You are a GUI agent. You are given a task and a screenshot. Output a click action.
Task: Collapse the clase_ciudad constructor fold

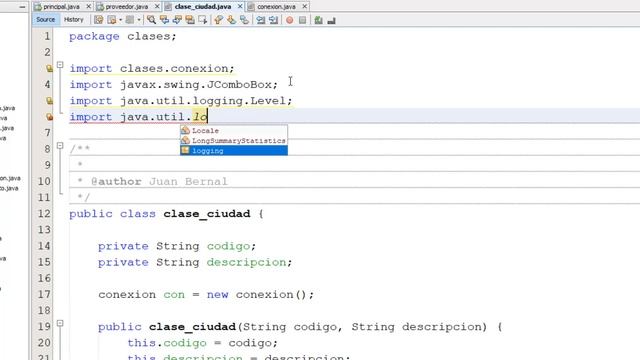pyautogui.click(x=60, y=323)
